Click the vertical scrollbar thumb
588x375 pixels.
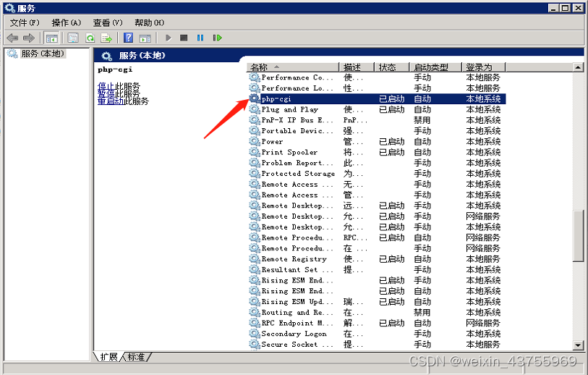point(578,236)
